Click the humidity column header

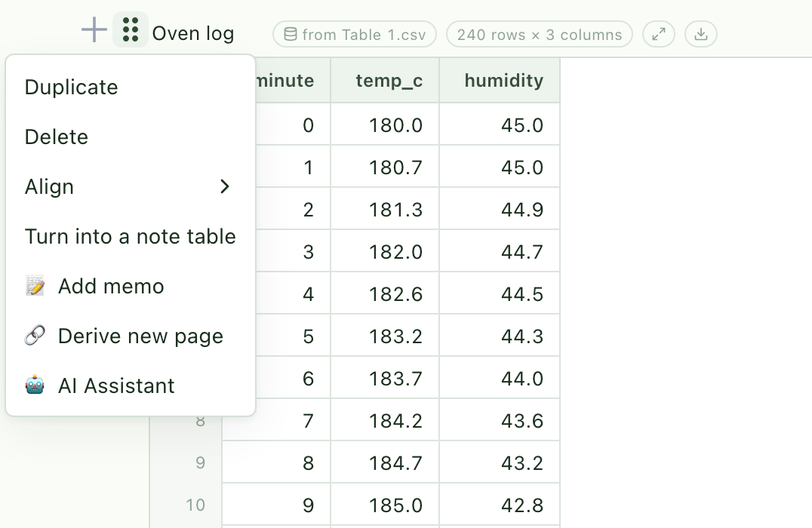[x=500, y=80]
